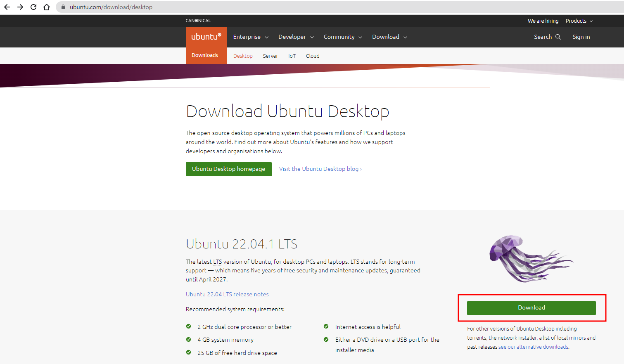Open Ubuntu 22.04 LTS release notes
The image size is (624, 364).
(227, 294)
